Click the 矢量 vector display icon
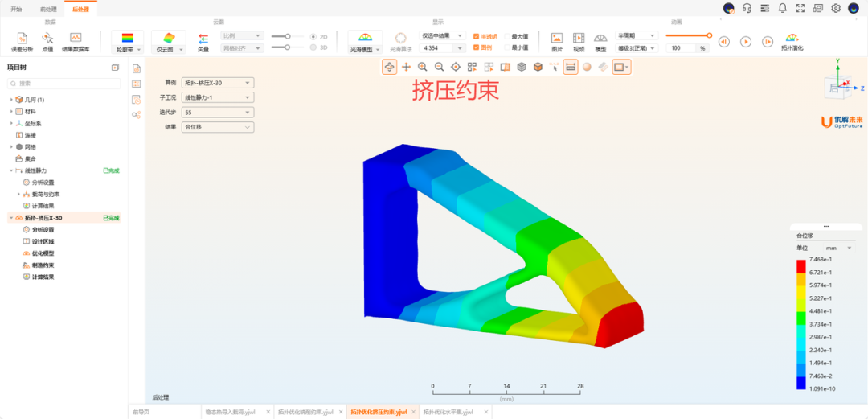The image size is (868, 419). pos(203,40)
